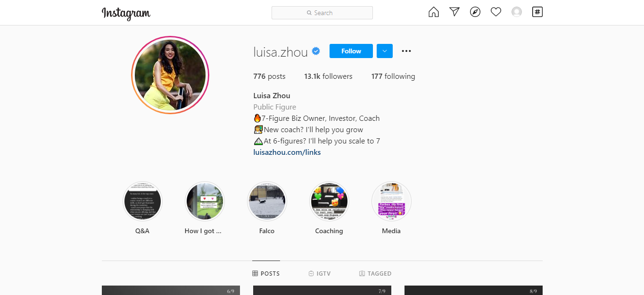Screen dimensions: 644x295
Task: Open the Falco story highlight
Action: click(x=267, y=202)
